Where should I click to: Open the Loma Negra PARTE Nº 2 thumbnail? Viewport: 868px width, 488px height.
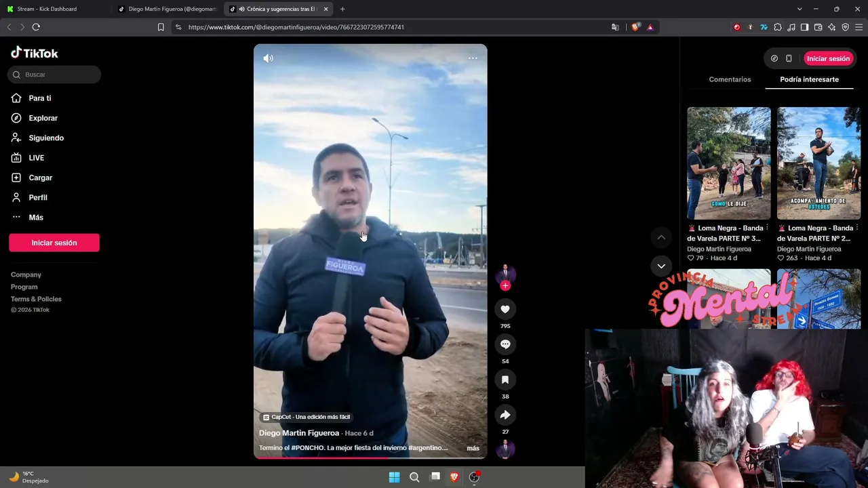[x=818, y=163]
